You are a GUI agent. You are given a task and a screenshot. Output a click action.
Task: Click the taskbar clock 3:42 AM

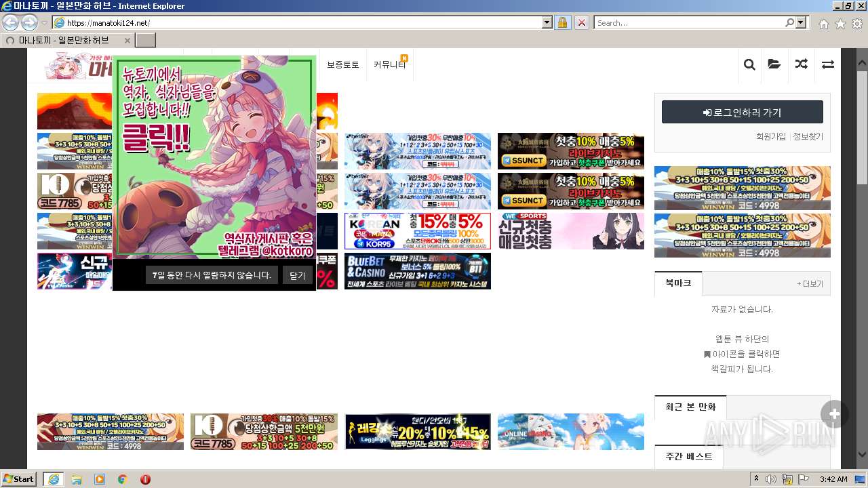click(833, 479)
